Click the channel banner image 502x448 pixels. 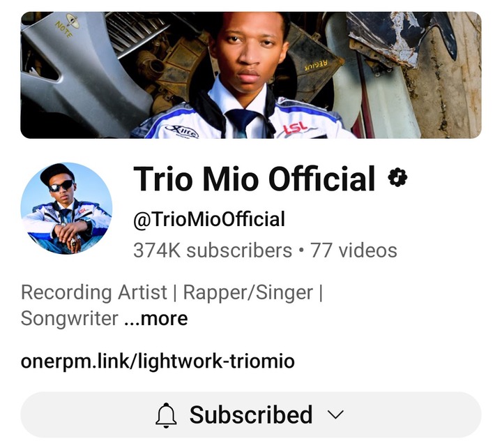(251, 75)
